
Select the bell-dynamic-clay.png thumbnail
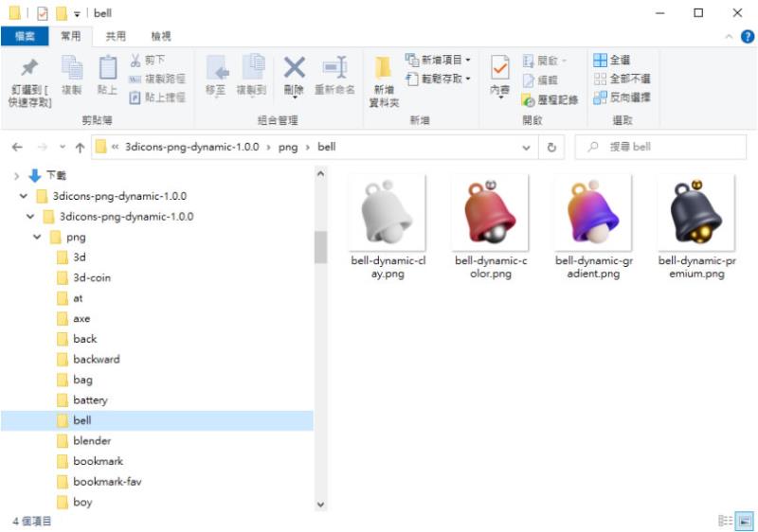click(x=388, y=212)
